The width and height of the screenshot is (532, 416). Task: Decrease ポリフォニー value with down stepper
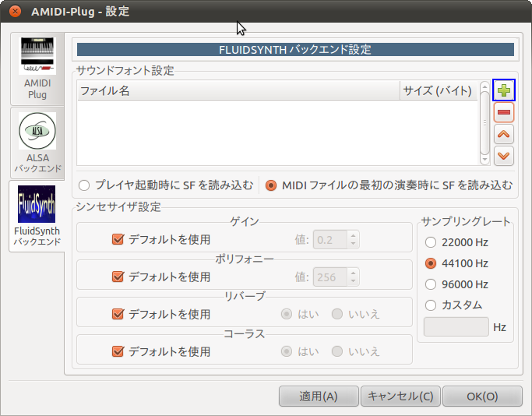(353, 281)
